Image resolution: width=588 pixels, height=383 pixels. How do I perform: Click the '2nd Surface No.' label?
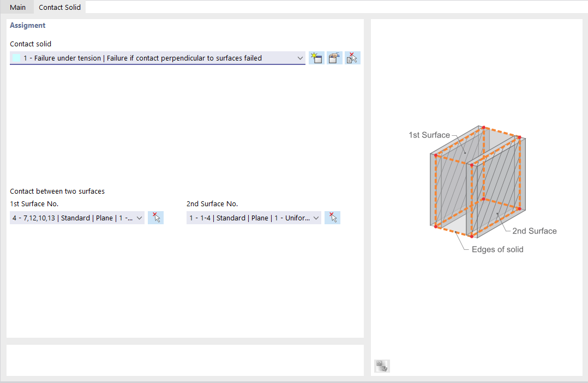tap(212, 204)
